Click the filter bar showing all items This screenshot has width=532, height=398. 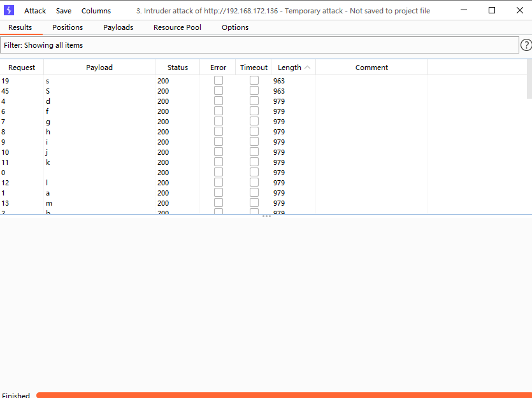point(259,45)
